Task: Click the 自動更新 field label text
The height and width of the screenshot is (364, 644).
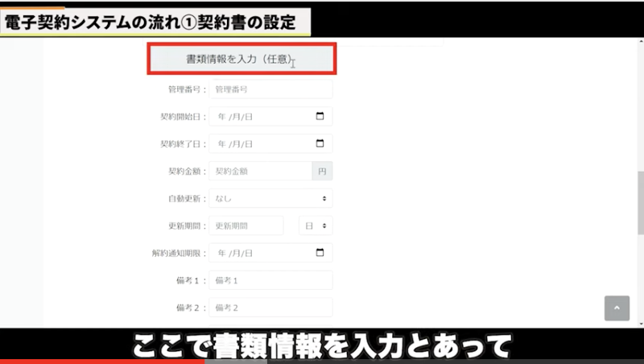Action: (x=183, y=198)
